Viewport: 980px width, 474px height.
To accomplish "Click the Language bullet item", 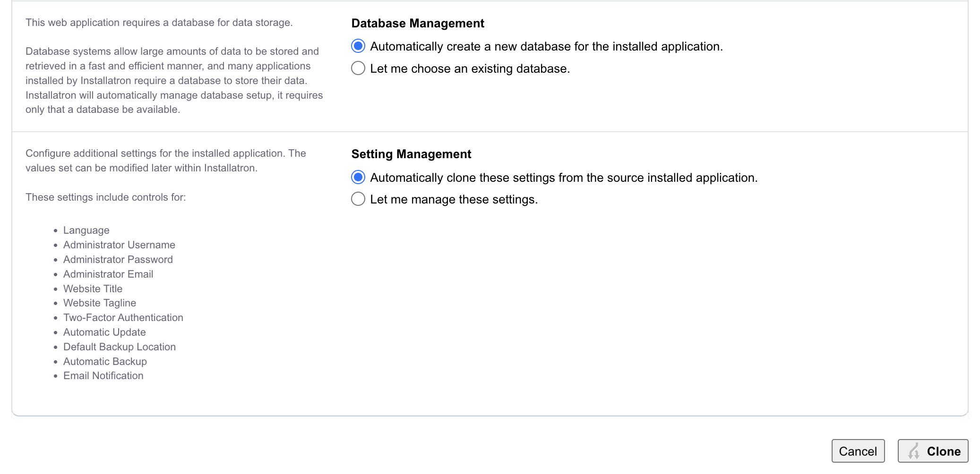I will [86, 230].
